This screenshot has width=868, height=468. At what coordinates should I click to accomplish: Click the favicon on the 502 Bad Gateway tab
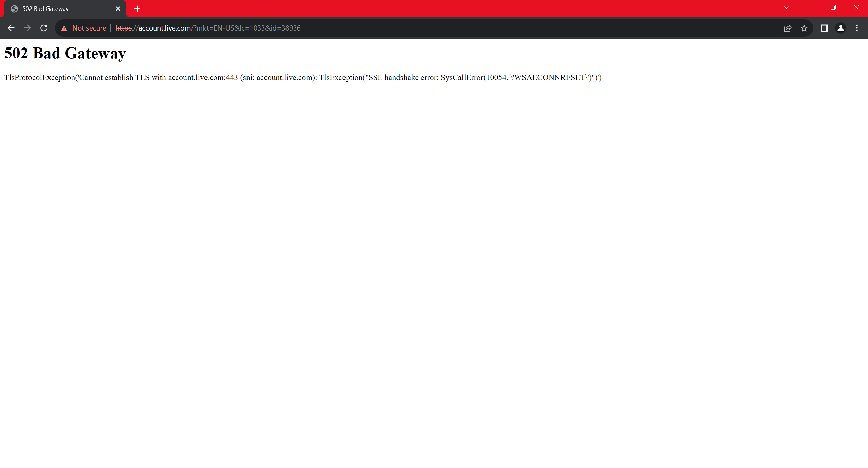(14, 8)
